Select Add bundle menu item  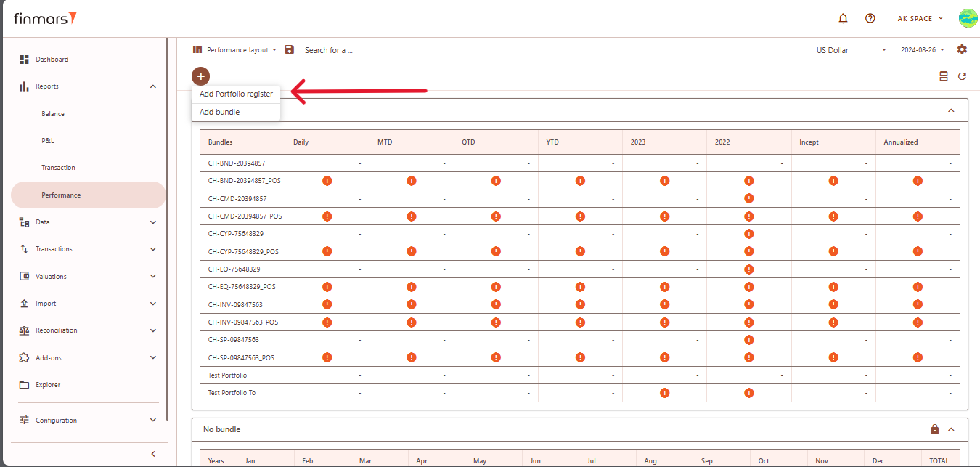point(219,112)
